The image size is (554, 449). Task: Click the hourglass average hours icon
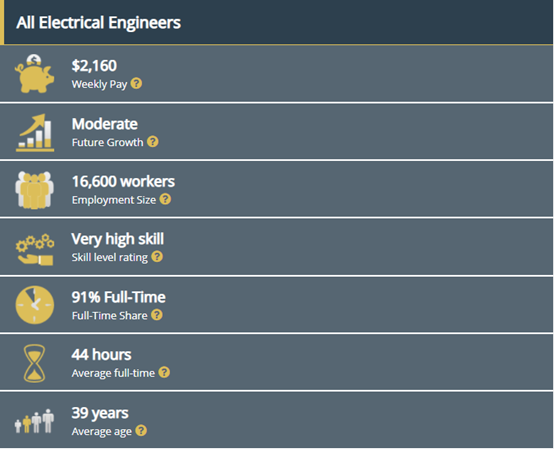pos(34,364)
